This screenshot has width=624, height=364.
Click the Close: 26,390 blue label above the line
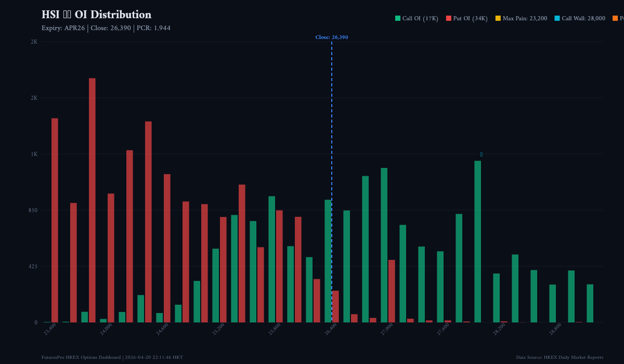pyautogui.click(x=332, y=37)
